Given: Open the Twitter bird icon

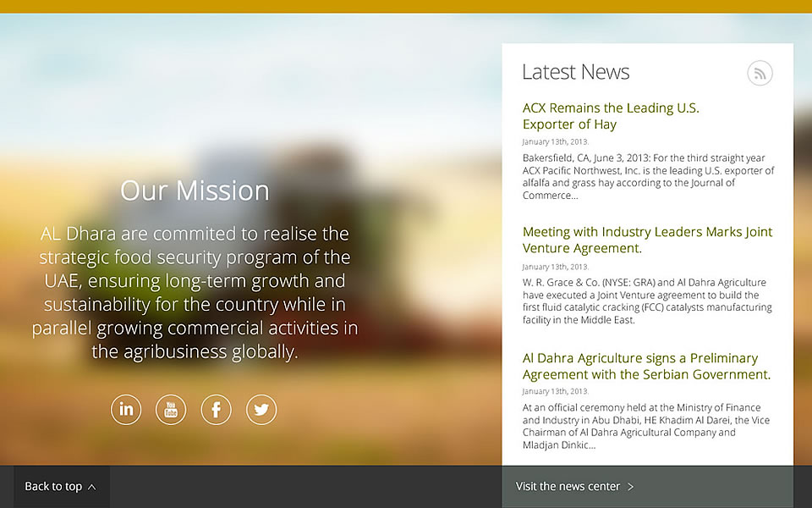Looking at the screenshot, I should (261, 410).
